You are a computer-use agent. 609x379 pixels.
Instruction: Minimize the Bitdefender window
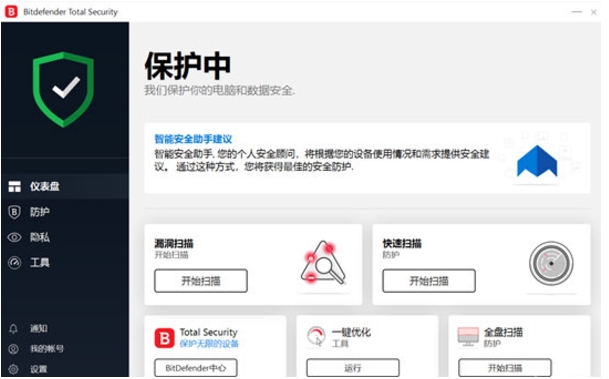(x=577, y=12)
